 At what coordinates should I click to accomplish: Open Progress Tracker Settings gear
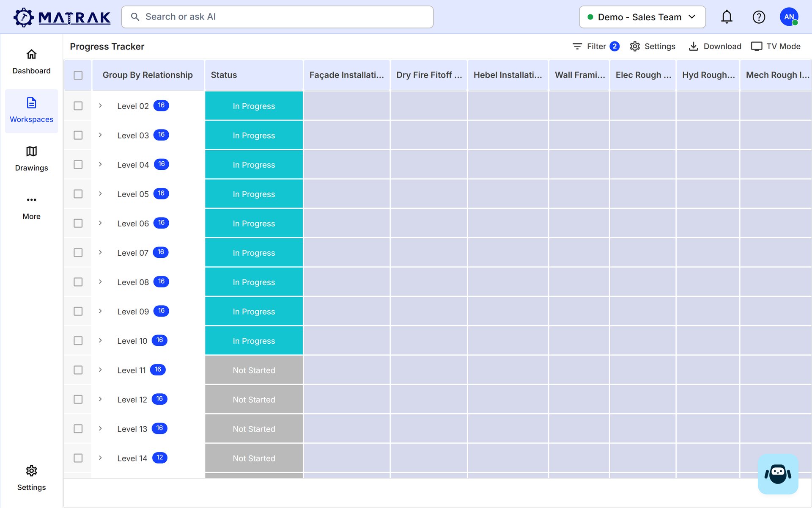(x=653, y=46)
